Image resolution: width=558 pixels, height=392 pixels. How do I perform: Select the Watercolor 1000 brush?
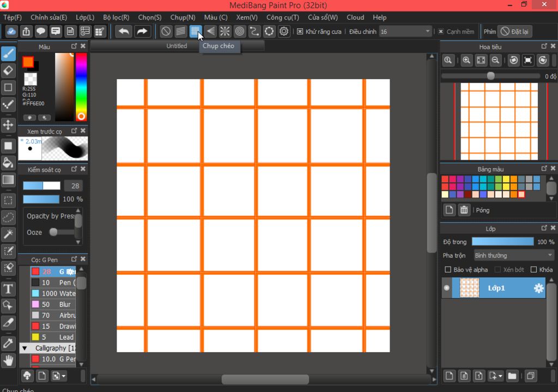pyautogui.click(x=53, y=293)
